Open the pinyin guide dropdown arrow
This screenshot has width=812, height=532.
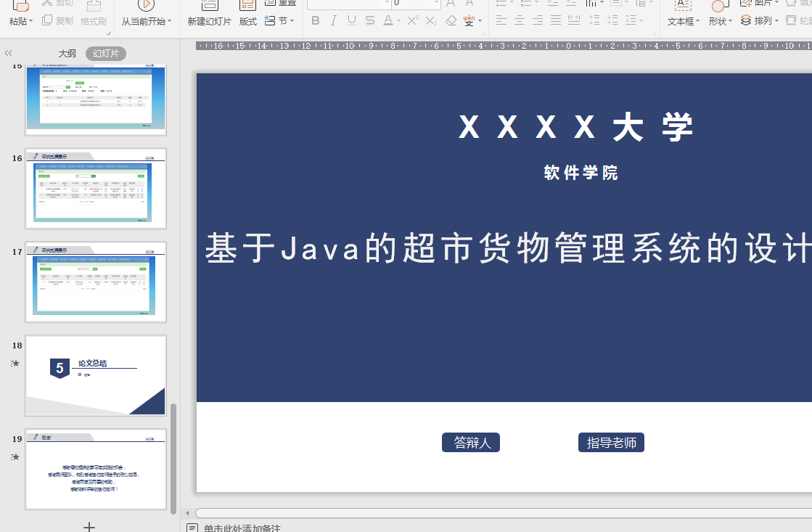(480, 21)
